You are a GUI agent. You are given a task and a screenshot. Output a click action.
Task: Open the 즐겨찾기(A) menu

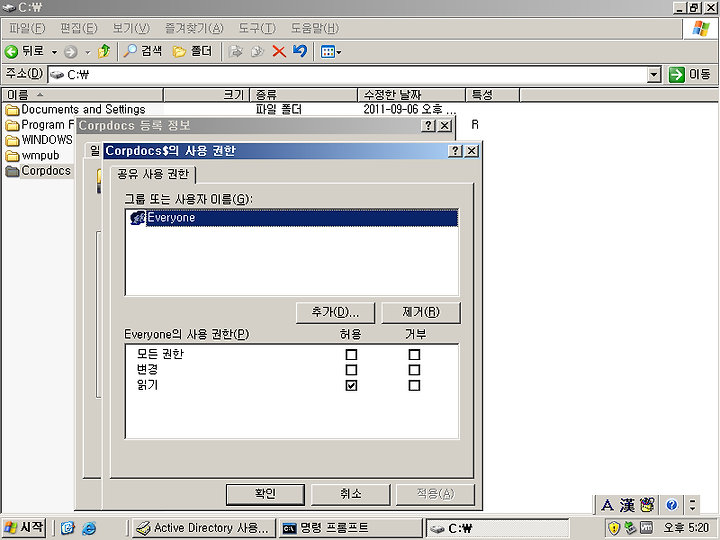pos(194,28)
